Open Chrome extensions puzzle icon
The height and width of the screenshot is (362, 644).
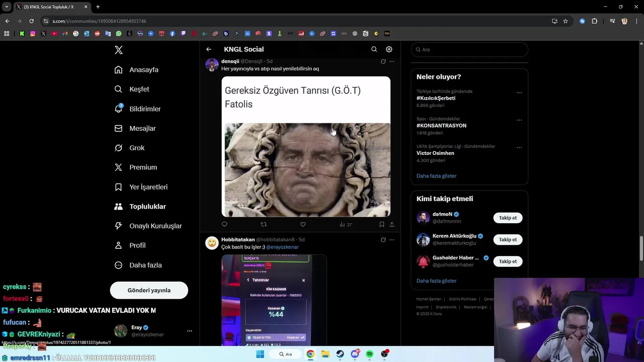pos(594,21)
